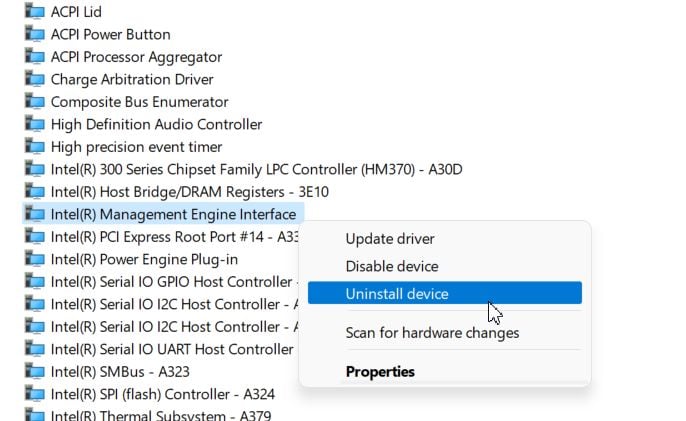This screenshot has height=421, width=686.
Task: Click the Intel SPI flash Controller icon
Action: (x=35, y=394)
